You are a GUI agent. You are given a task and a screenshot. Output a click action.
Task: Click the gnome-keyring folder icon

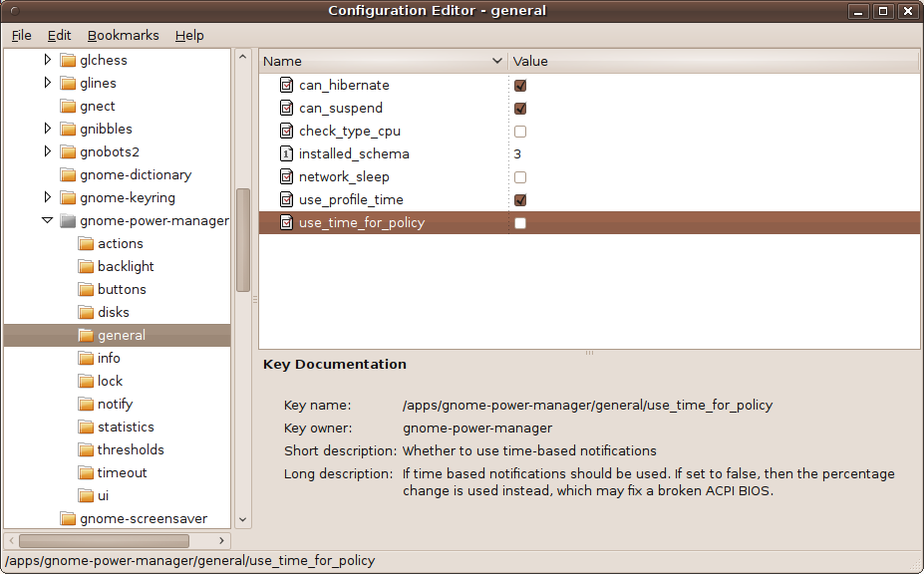click(69, 198)
